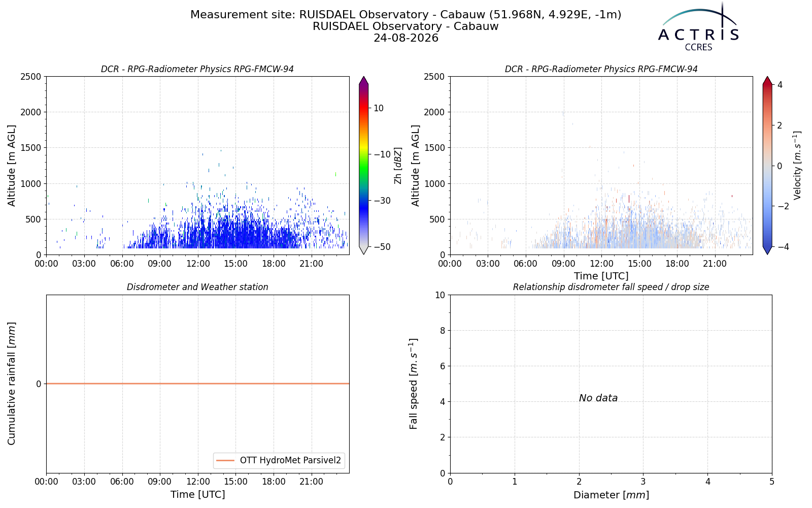
Task: Click the '0' tick on cumulative rainfall axis
Action: pyautogui.click(x=39, y=384)
